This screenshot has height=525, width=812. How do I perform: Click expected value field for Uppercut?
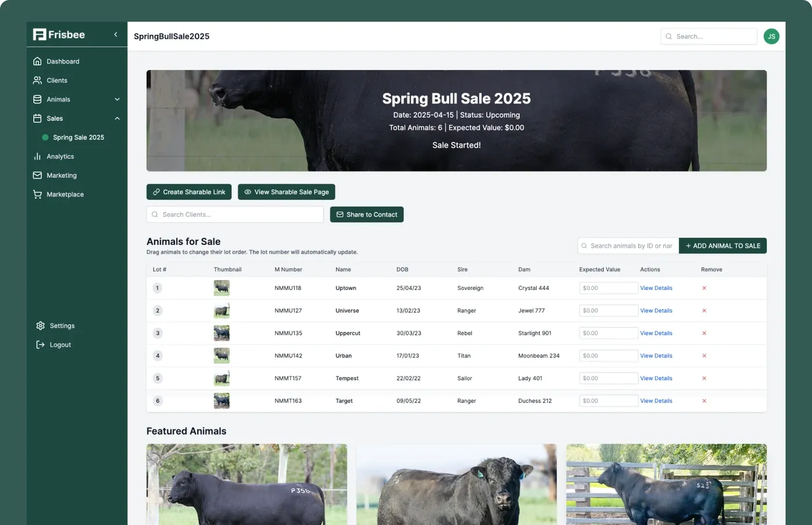pyautogui.click(x=608, y=334)
